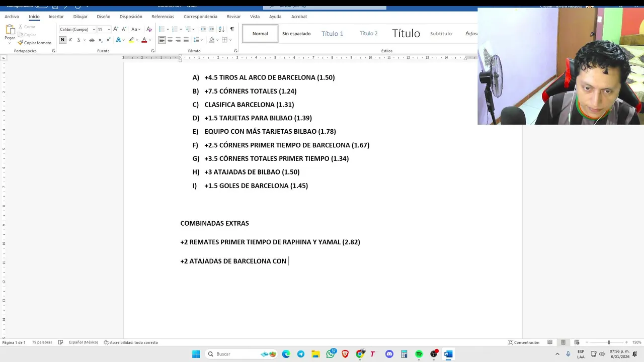Click the borders icon
This screenshot has height=362, width=644.
(224, 40)
